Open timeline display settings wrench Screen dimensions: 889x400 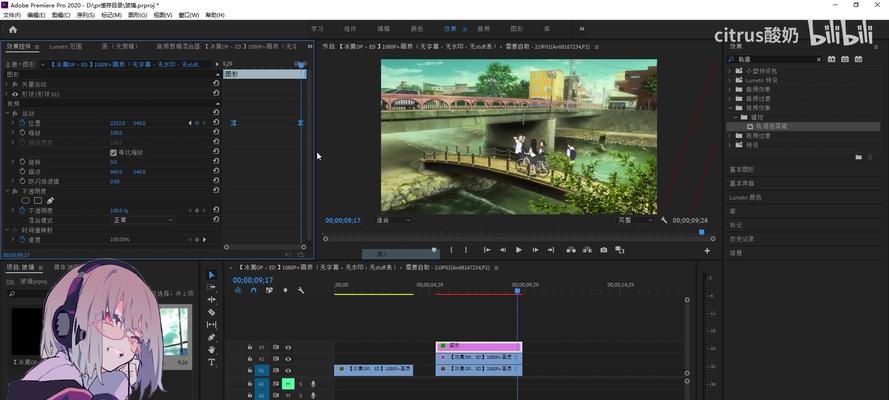pyautogui.click(x=300, y=290)
